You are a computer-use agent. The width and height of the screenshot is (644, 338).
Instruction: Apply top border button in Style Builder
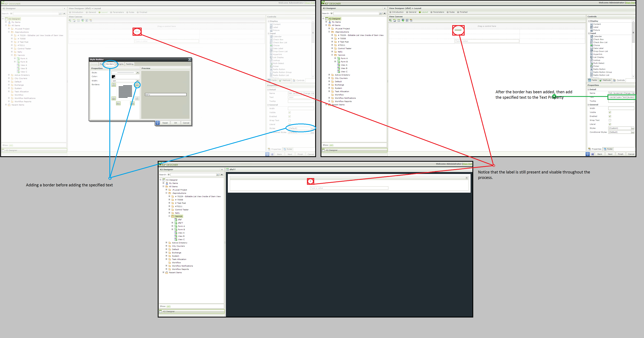114,85
